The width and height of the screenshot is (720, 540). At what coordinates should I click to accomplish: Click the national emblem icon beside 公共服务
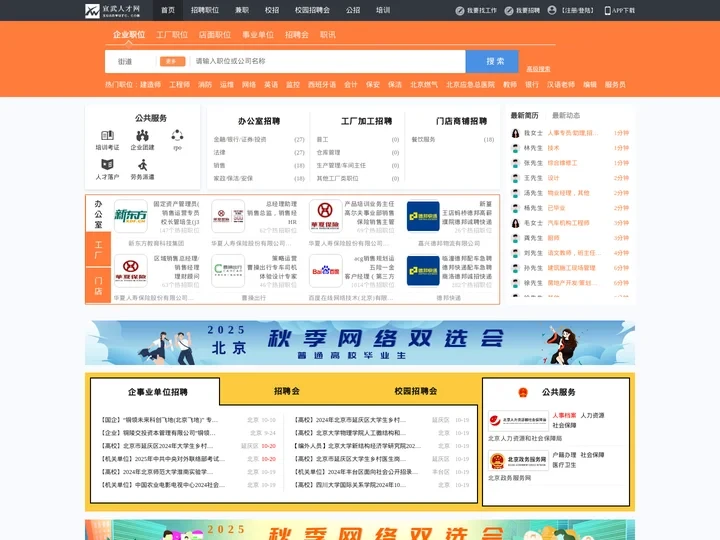(x=523, y=392)
